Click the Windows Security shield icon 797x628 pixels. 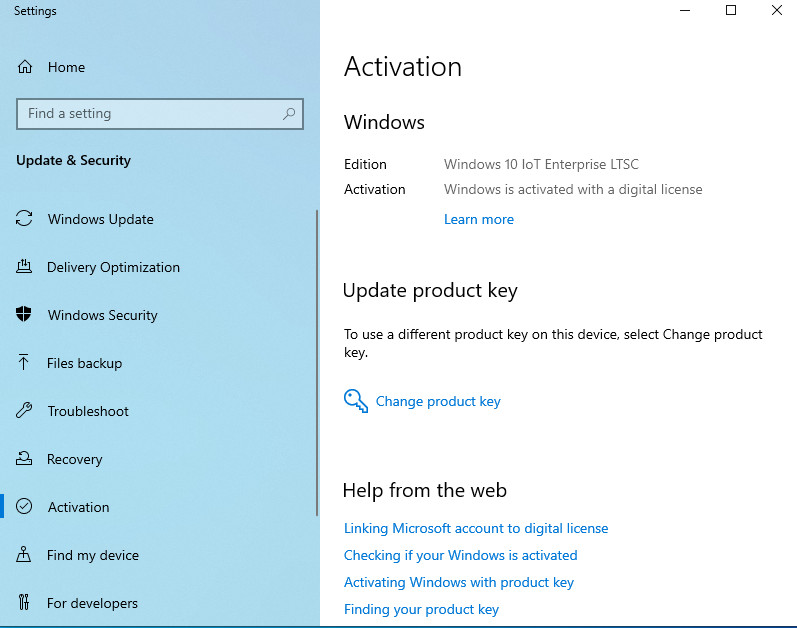click(24, 314)
